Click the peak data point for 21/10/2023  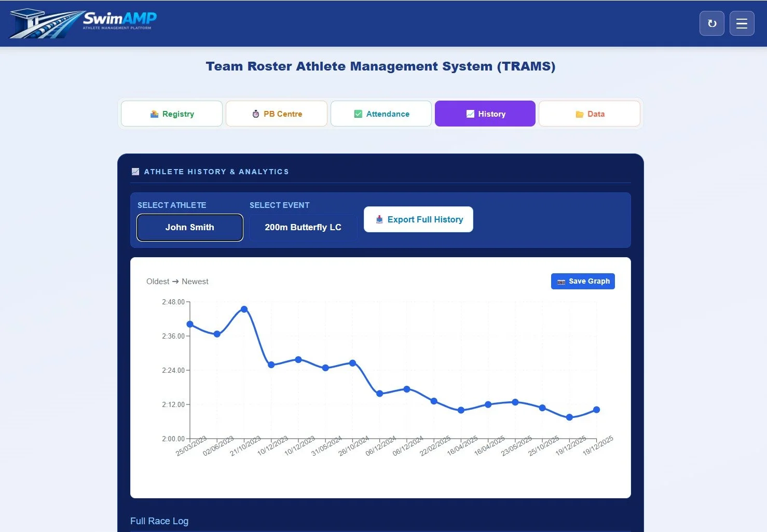(x=244, y=309)
